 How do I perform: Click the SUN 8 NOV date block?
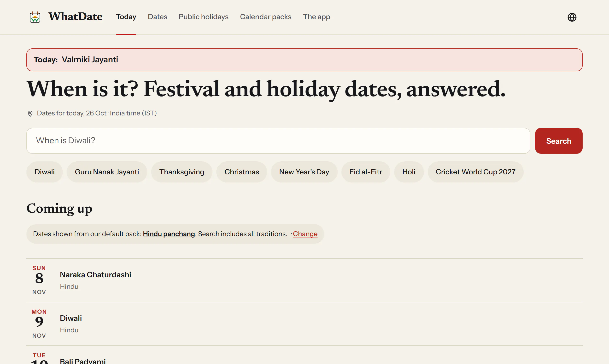click(x=39, y=280)
